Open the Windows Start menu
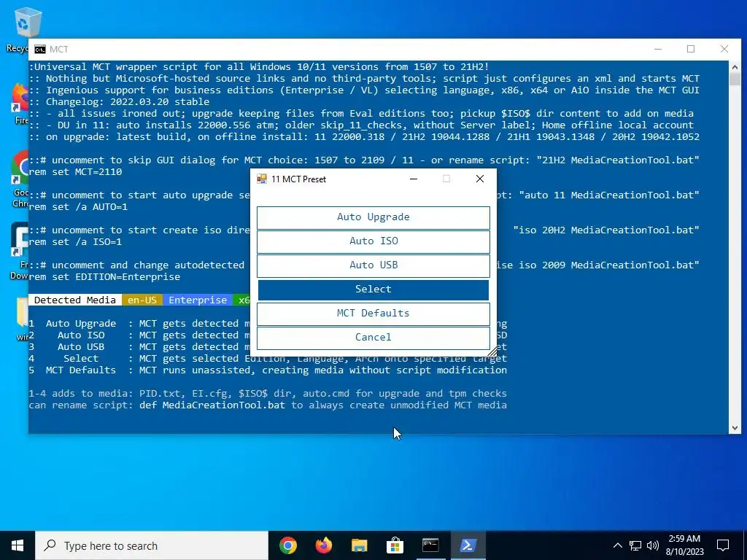 pos(18,545)
